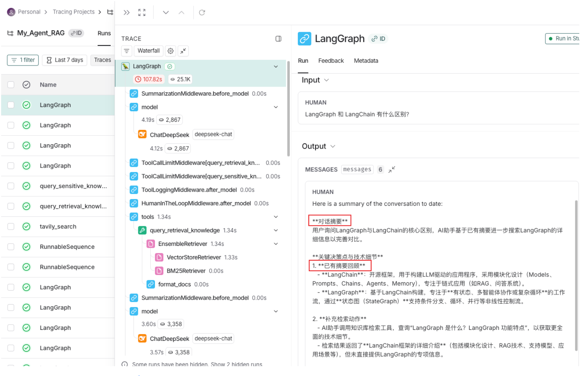Go to next run with down arrow

point(166,12)
